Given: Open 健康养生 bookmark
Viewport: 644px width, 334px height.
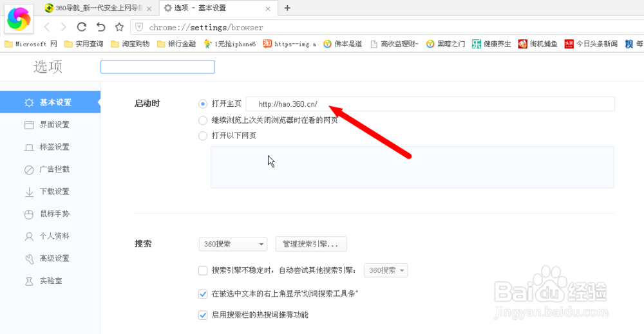Looking at the screenshot, I should (x=491, y=44).
